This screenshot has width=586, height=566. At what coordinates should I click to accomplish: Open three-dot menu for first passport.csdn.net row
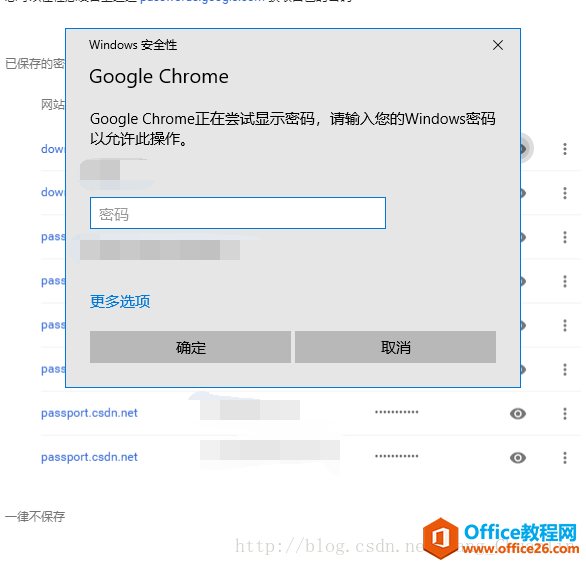pos(565,413)
